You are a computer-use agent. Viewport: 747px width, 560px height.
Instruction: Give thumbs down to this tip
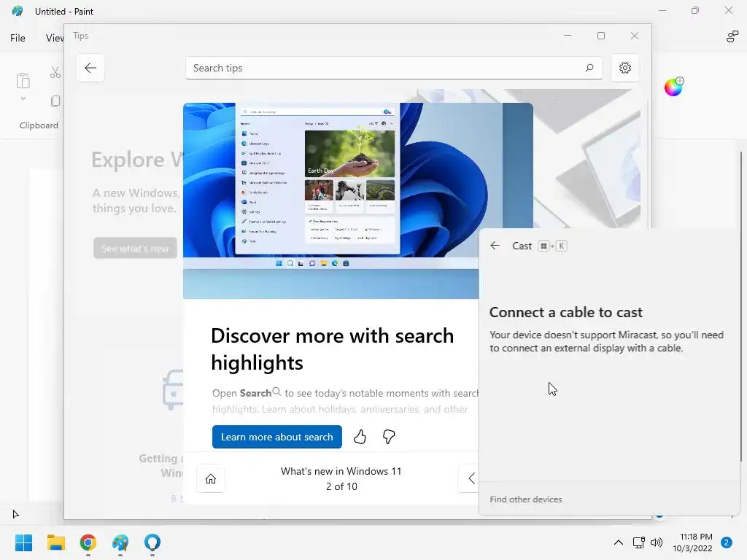[x=389, y=437]
